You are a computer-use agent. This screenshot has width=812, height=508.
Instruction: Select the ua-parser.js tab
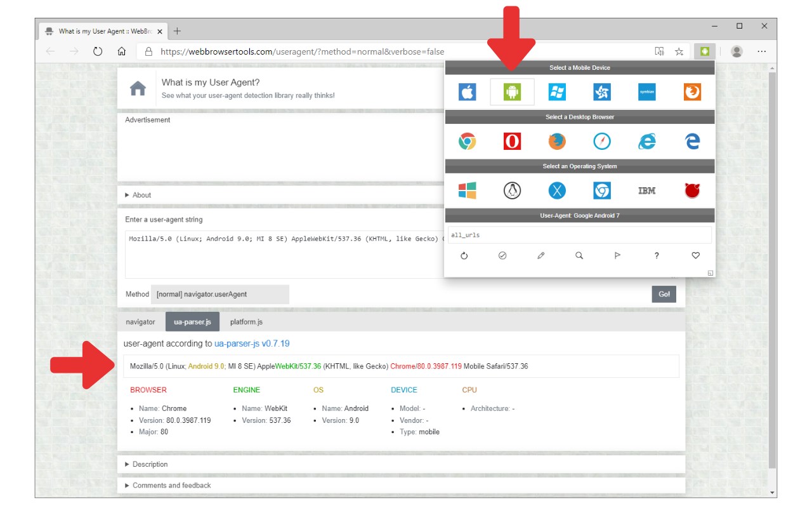pyautogui.click(x=192, y=322)
